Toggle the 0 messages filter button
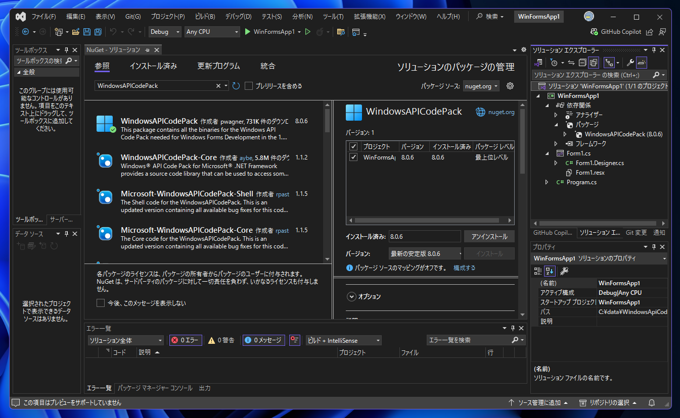Viewport: 680px width, 418px height. click(263, 340)
